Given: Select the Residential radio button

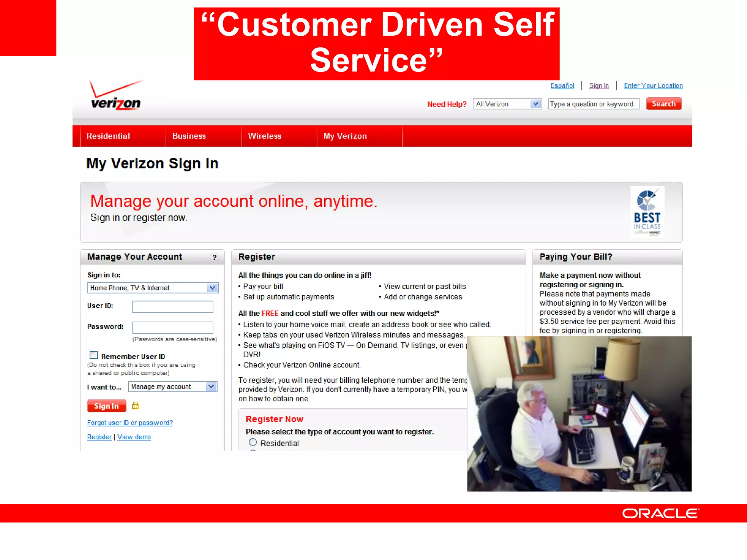Looking at the screenshot, I should point(253,442).
